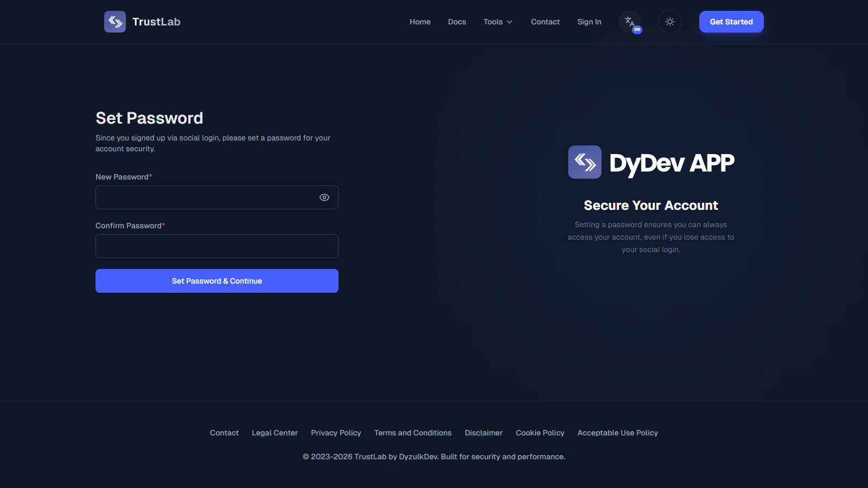The width and height of the screenshot is (868, 488).
Task: Open the footer Contact link
Action: [x=224, y=433]
